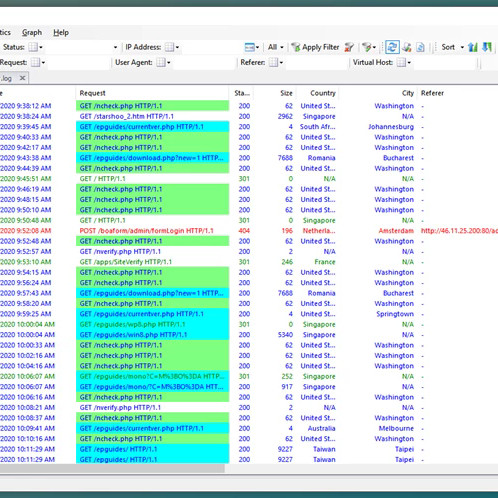Open the Status filter picker icon
The height and width of the screenshot is (498, 498).
click(33, 47)
